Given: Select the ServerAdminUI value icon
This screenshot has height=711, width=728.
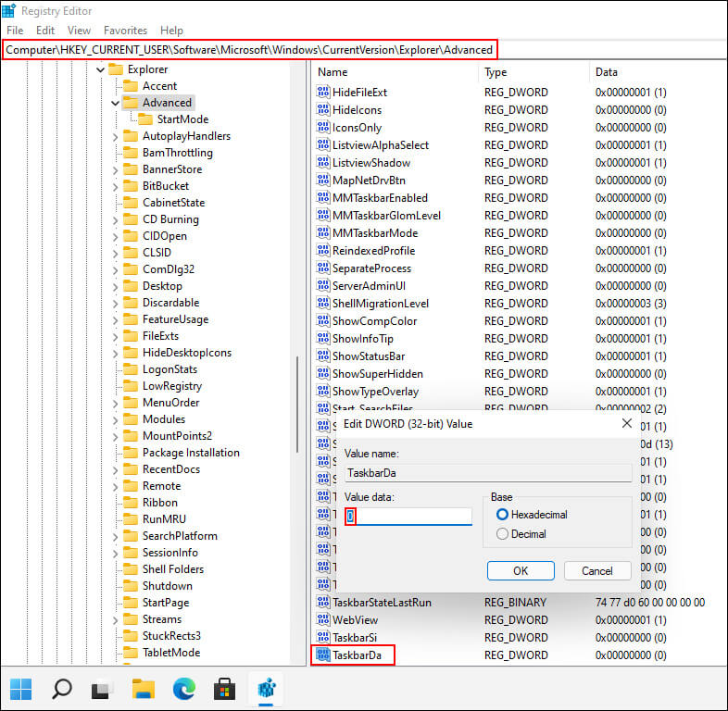Looking at the screenshot, I should [322, 285].
